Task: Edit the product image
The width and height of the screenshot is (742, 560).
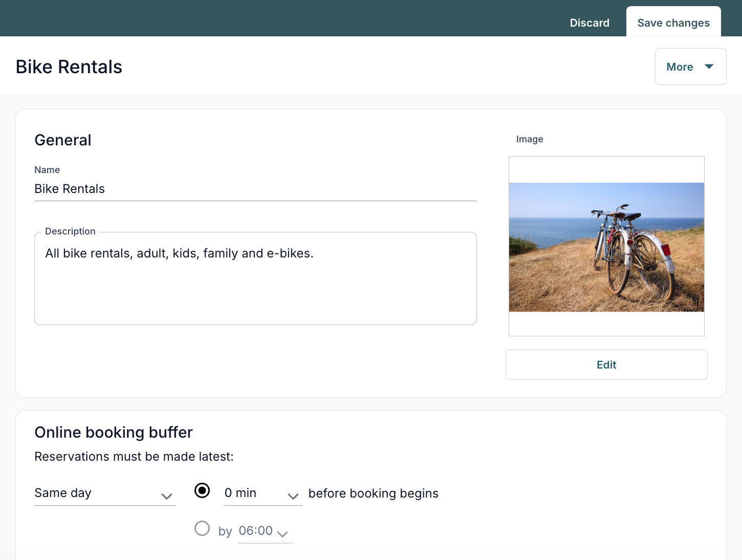Action: [606, 365]
